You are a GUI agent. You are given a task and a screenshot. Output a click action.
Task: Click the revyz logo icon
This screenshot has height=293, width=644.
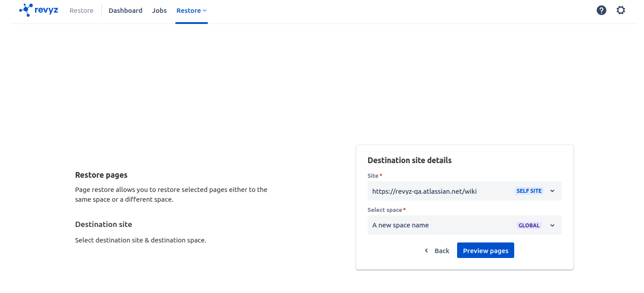(x=26, y=10)
